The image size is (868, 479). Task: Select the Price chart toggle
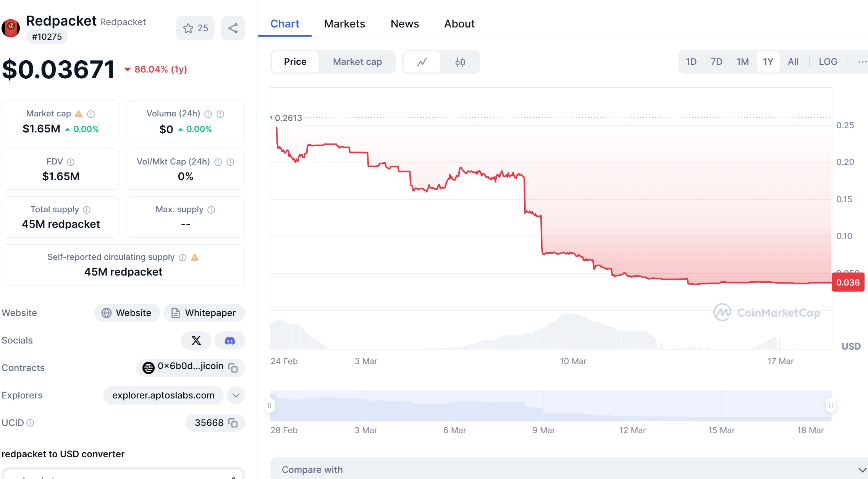295,62
